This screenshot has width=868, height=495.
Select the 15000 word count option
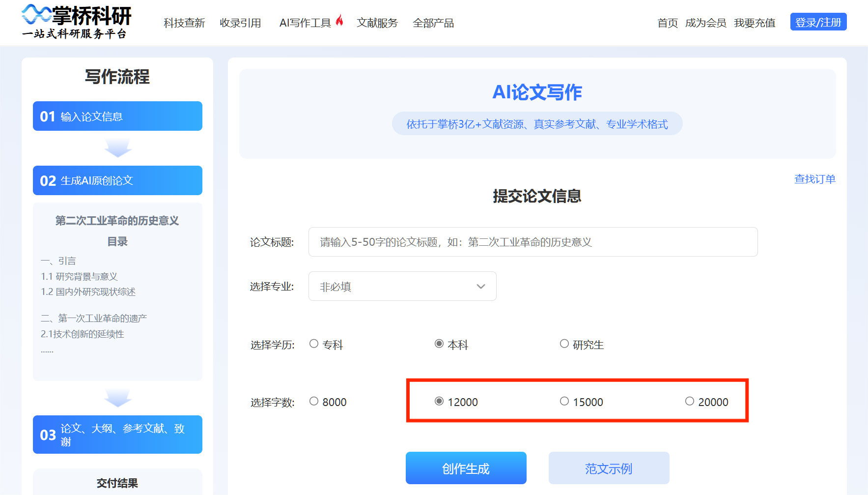[564, 402]
